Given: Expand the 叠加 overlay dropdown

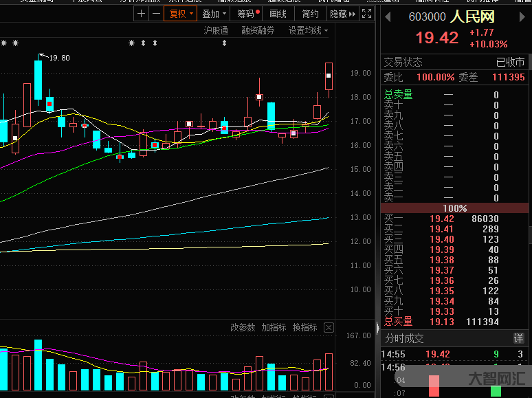Looking at the screenshot, I should (x=214, y=14).
